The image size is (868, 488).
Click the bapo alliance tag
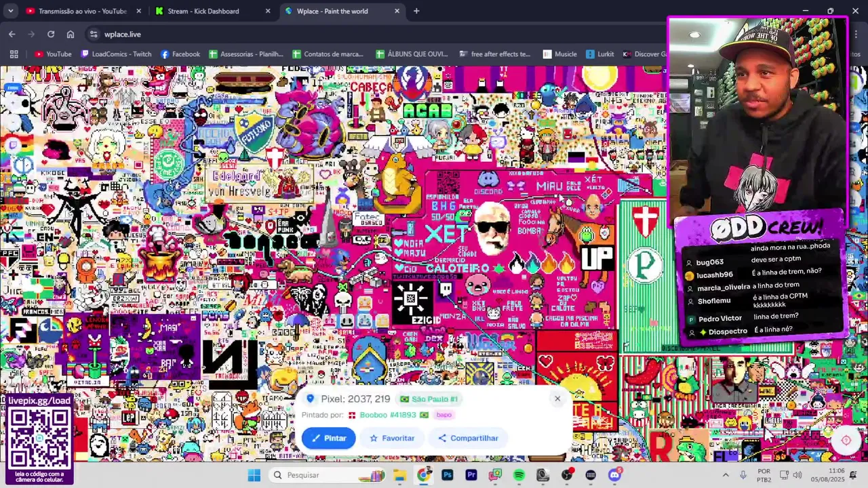tap(443, 415)
